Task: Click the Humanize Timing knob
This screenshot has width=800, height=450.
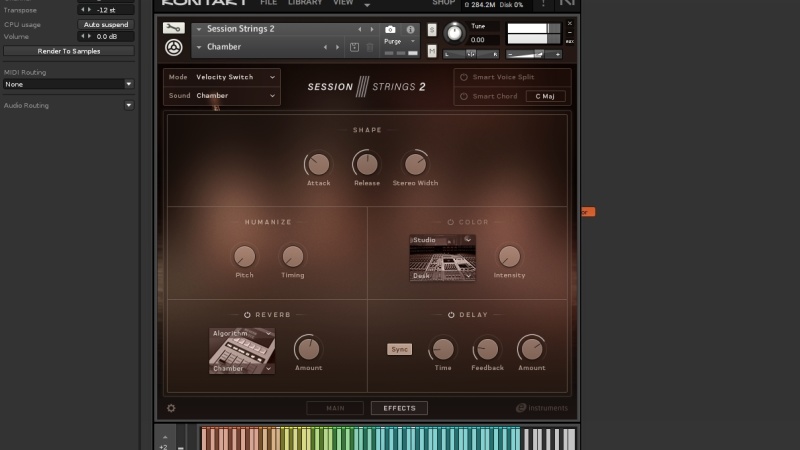Action: point(292,257)
